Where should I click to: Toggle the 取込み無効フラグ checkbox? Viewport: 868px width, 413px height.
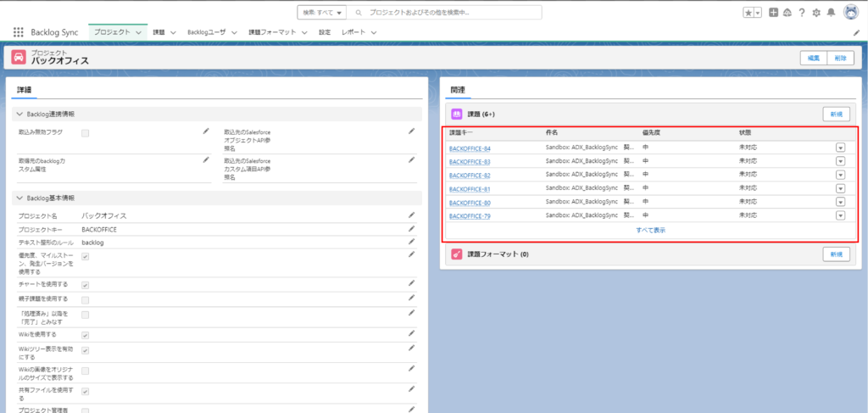coord(86,133)
